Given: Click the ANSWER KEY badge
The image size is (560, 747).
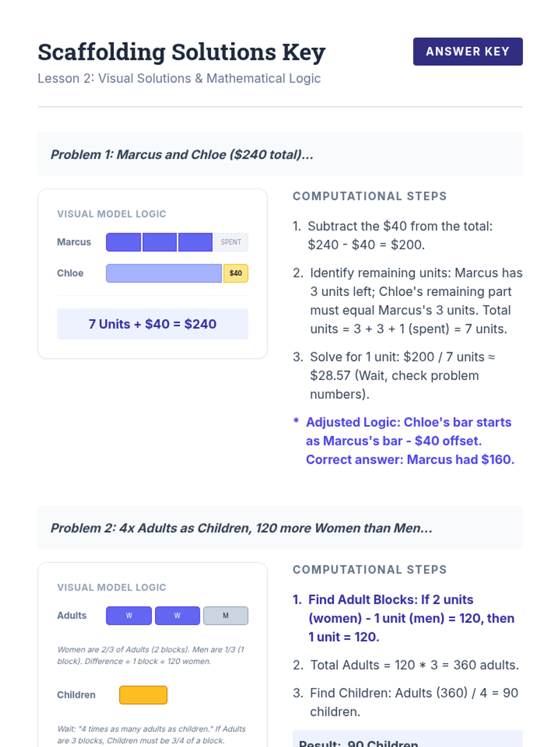Looking at the screenshot, I should point(468,51).
